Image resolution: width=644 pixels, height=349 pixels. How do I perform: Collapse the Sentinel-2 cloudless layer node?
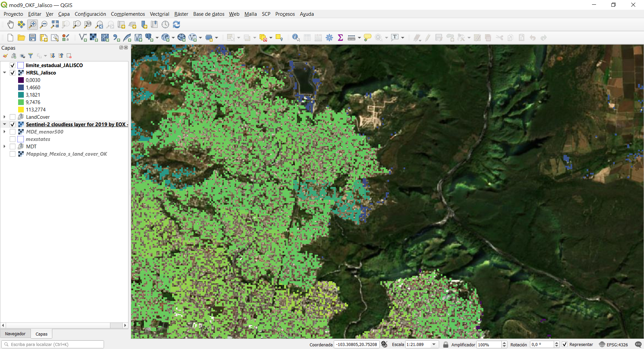4,124
